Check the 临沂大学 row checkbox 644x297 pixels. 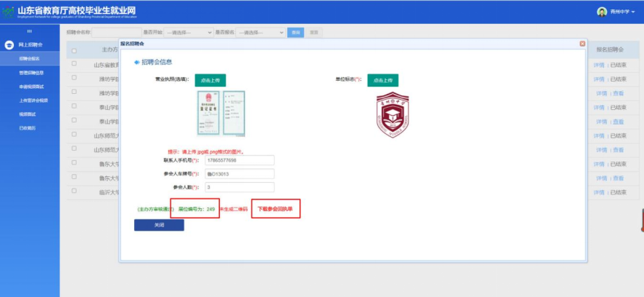tap(74, 191)
